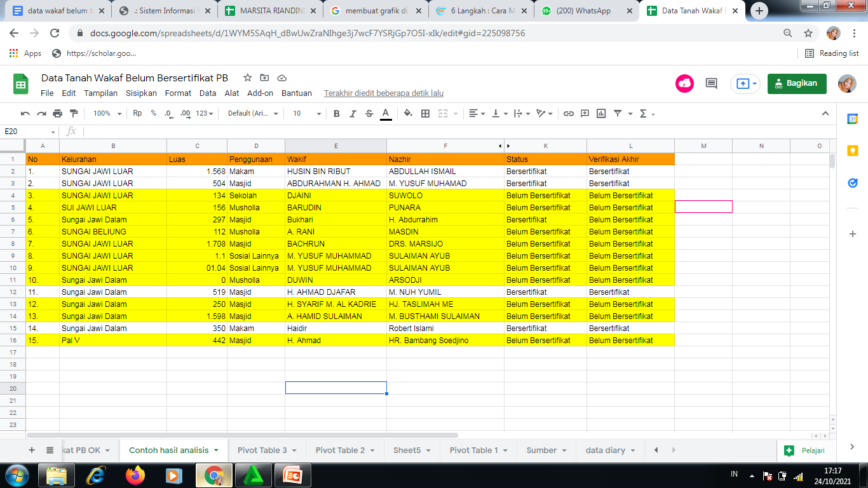This screenshot has height=488, width=868.
Task: Expand the font family Default dropdown
Action: point(253,114)
